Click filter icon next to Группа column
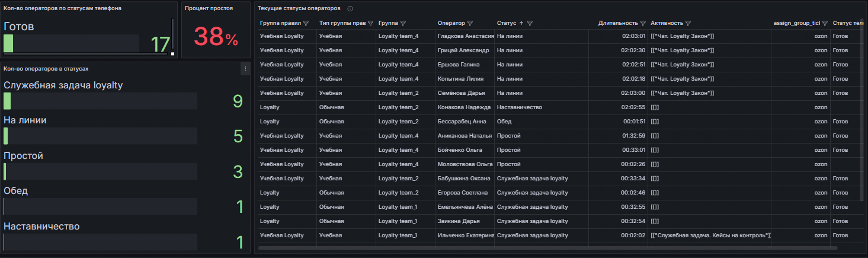The height and width of the screenshot is (258, 868). pos(403,23)
